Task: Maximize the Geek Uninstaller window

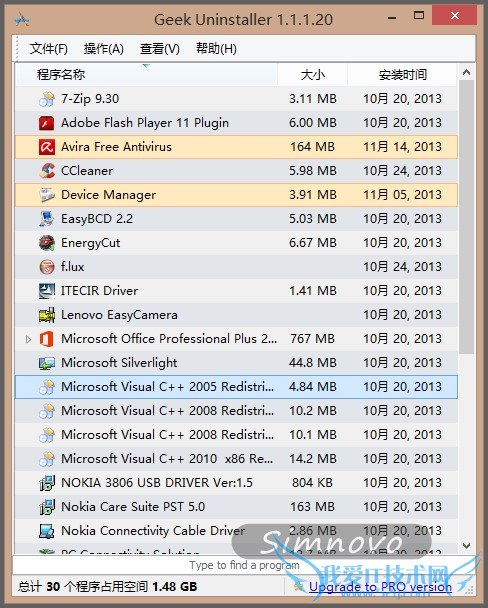Action: click(x=419, y=16)
